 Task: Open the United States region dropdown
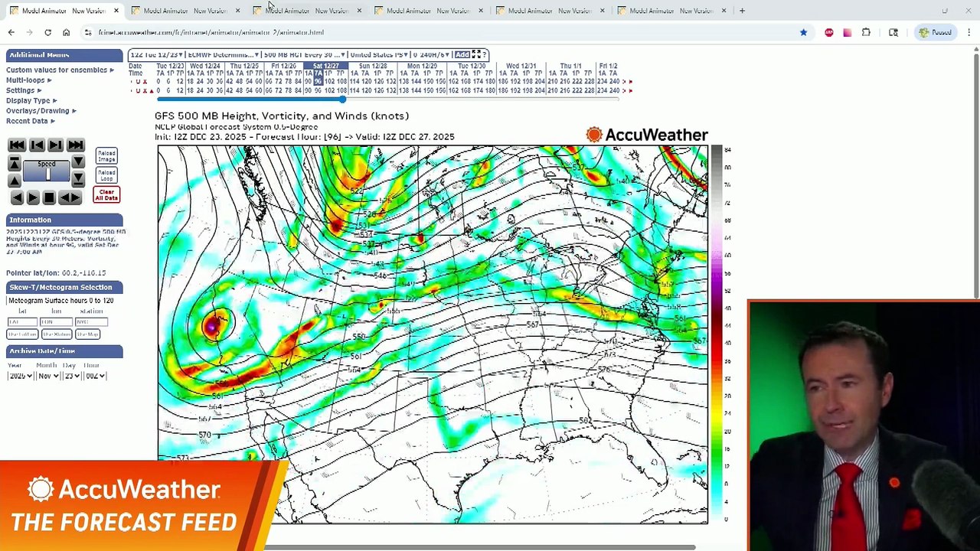(x=379, y=54)
